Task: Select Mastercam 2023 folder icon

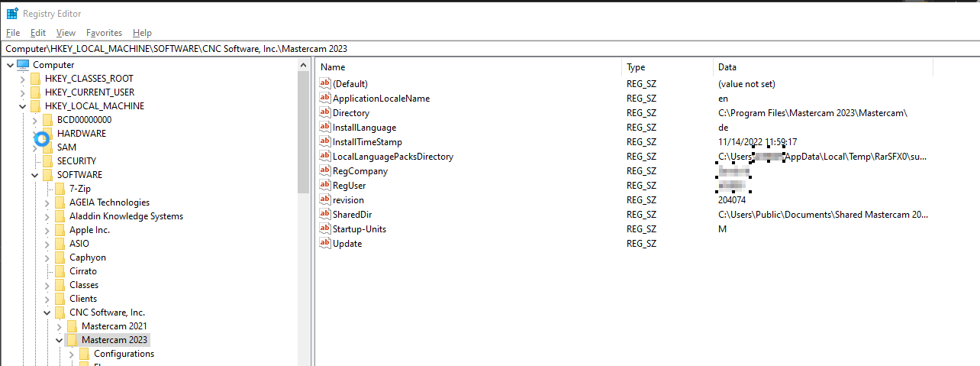Action: point(72,340)
